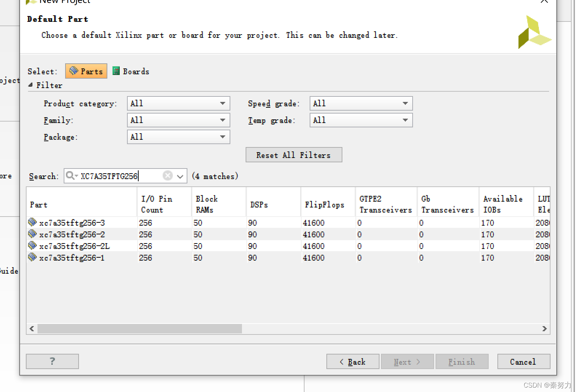Click the Finish button
Screen dimensions: 576x392
point(462,361)
